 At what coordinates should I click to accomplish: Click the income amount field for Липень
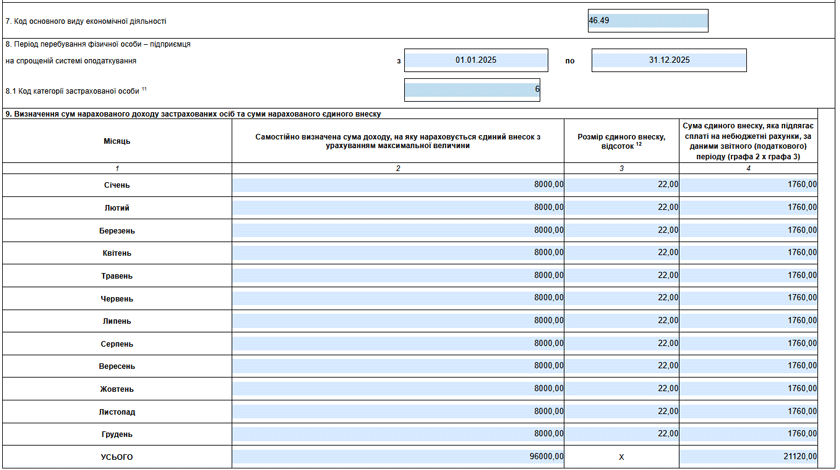398,321
